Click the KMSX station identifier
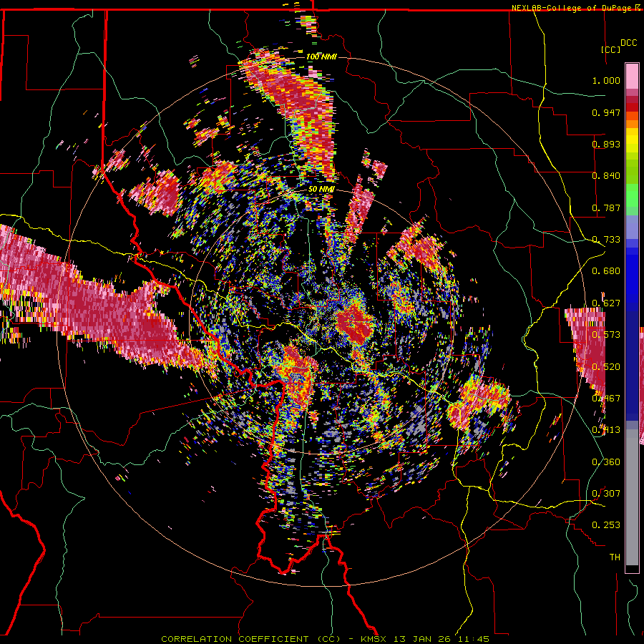Image resolution: width=644 pixels, height=644 pixels. coord(374,639)
